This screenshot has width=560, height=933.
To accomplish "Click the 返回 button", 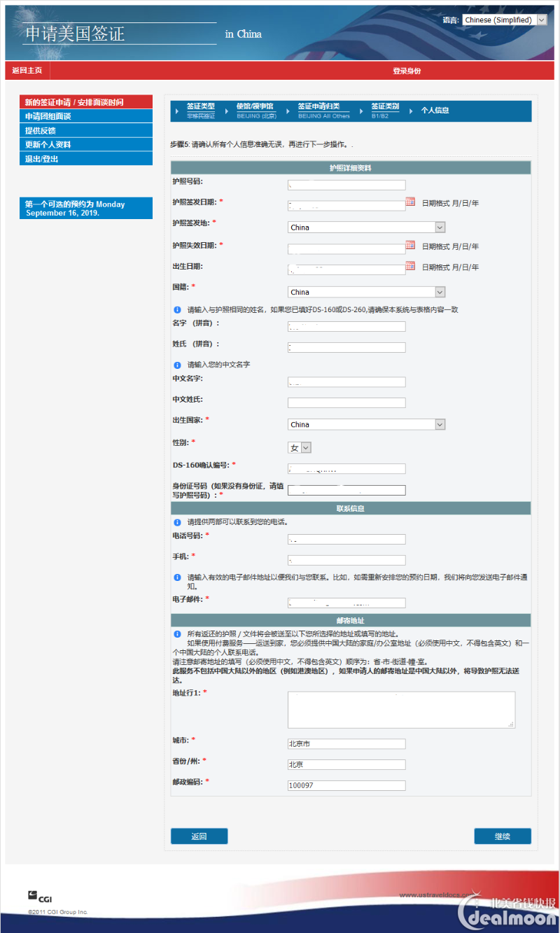I will click(x=199, y=836).
